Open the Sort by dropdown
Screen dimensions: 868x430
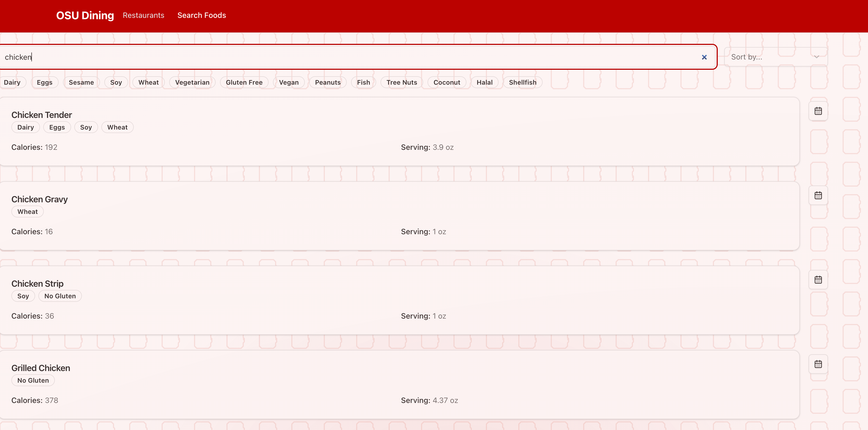(x=775, y=57)
